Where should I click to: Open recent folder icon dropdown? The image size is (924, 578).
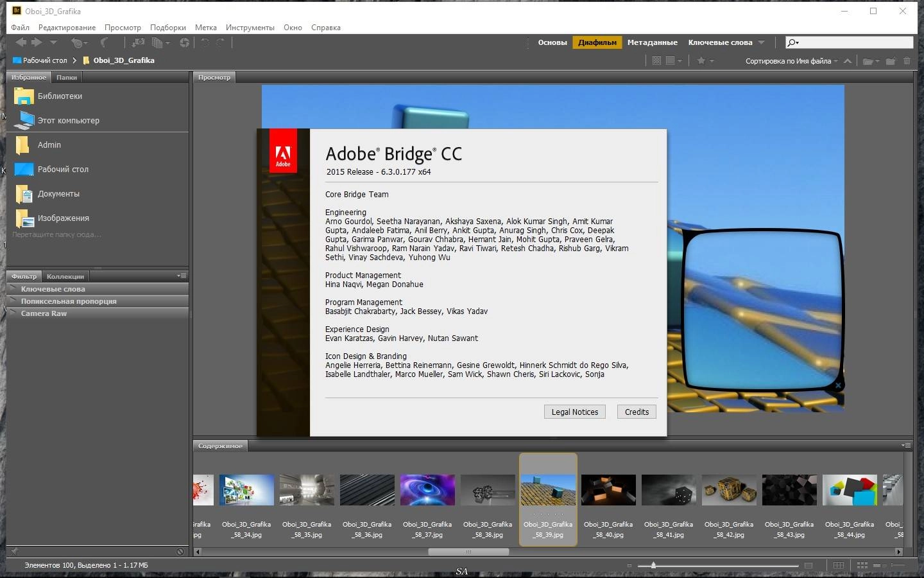click(x=871, y=61)
